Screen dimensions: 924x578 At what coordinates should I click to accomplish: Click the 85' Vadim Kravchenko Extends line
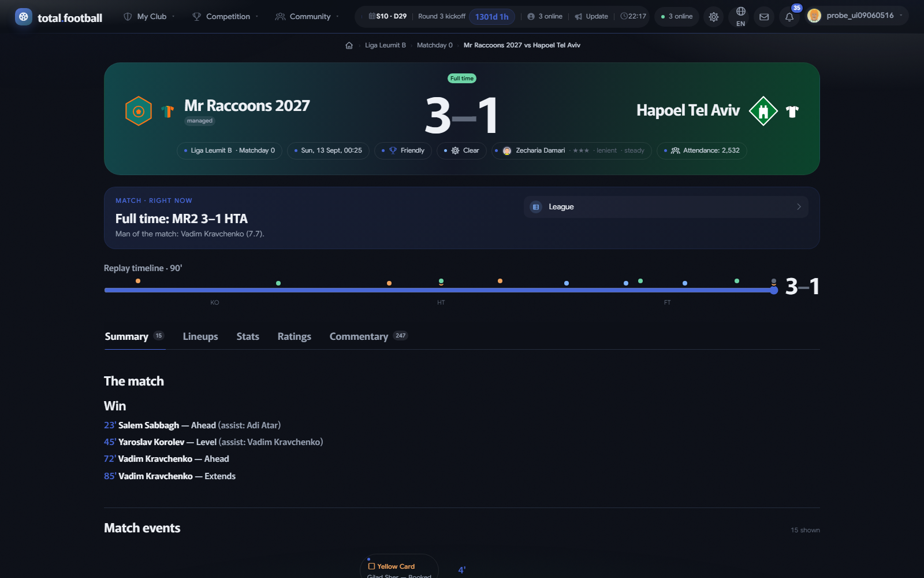(x=170, y=476)
